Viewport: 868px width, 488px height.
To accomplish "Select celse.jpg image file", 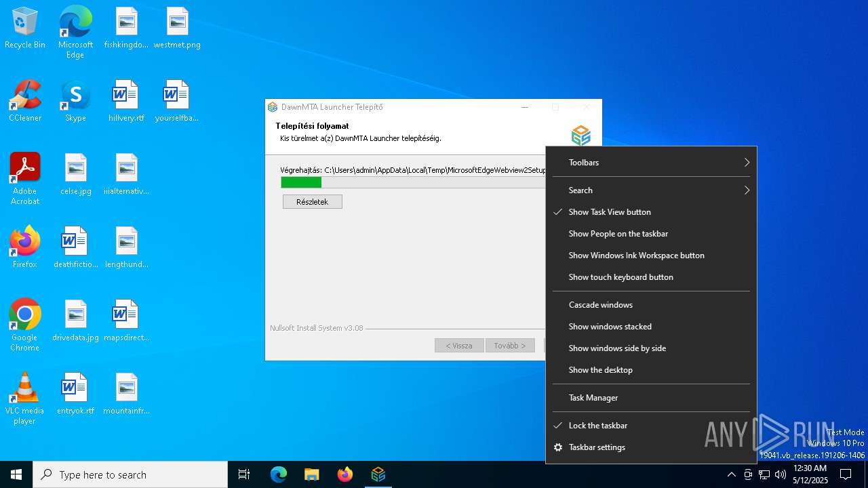I will (75, 175).
